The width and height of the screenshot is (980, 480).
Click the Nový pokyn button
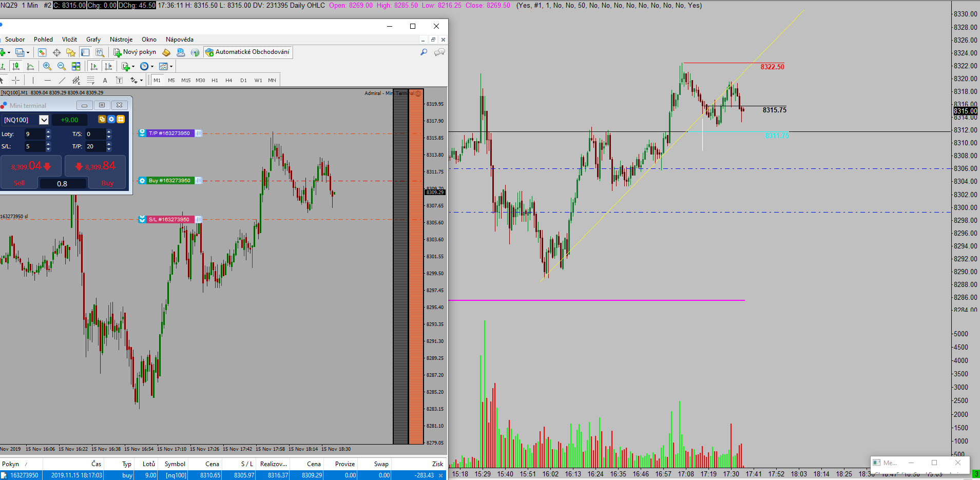point(134,52)
